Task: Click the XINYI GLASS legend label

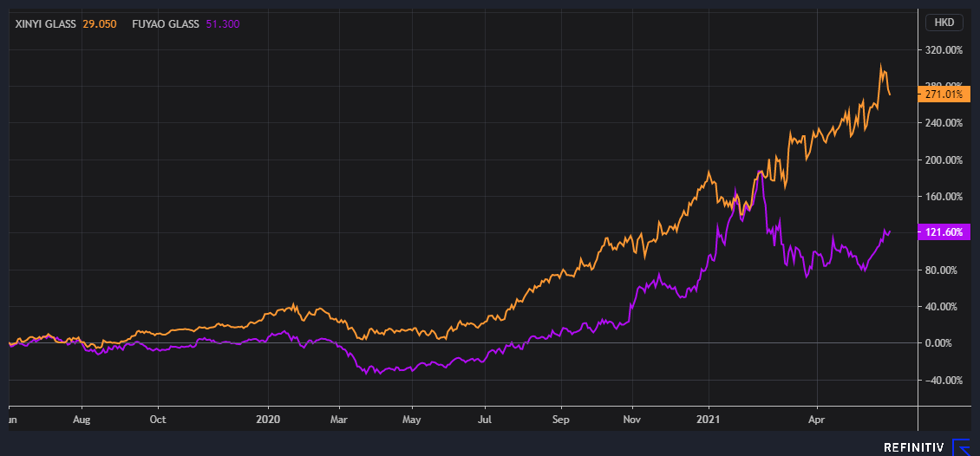Action: (x=46, y=24)
